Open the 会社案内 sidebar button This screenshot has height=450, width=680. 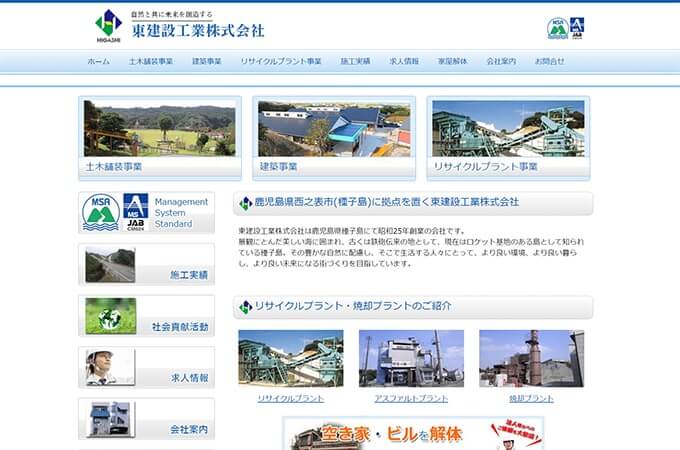click(146, 419)
